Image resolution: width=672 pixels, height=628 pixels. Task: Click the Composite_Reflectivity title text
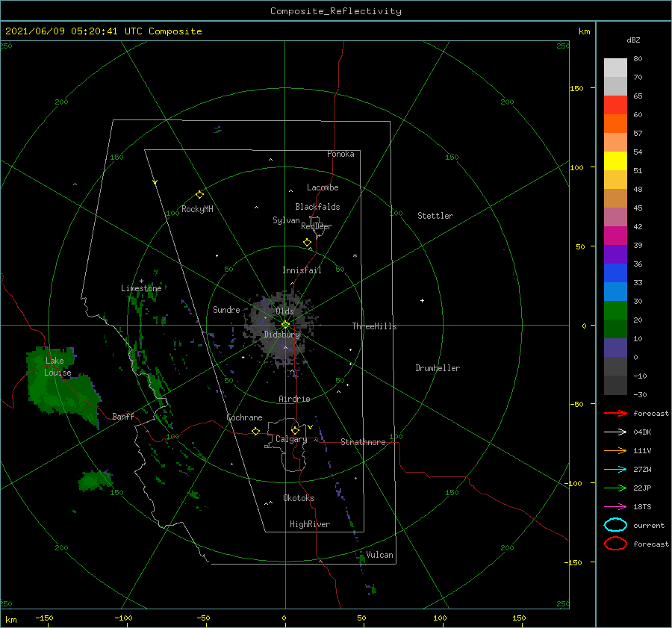[335, 11]
